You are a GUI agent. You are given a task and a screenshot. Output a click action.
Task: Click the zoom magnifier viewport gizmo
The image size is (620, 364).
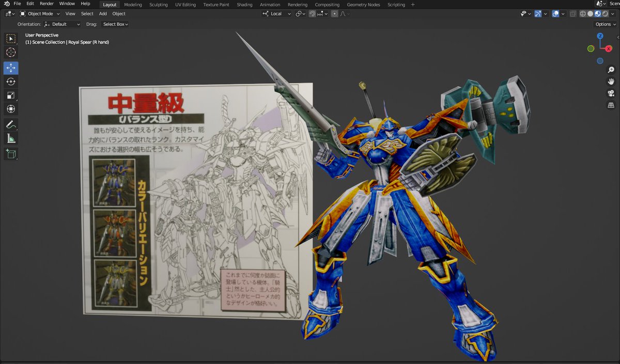pyautogui.click(x=611, y=70)
